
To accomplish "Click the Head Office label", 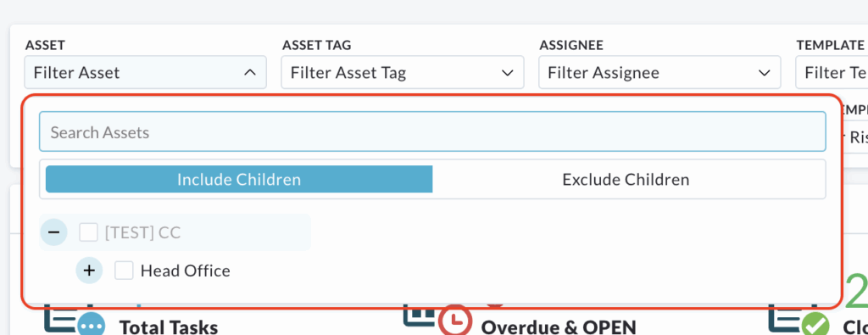I will click(x=185, y=271).
